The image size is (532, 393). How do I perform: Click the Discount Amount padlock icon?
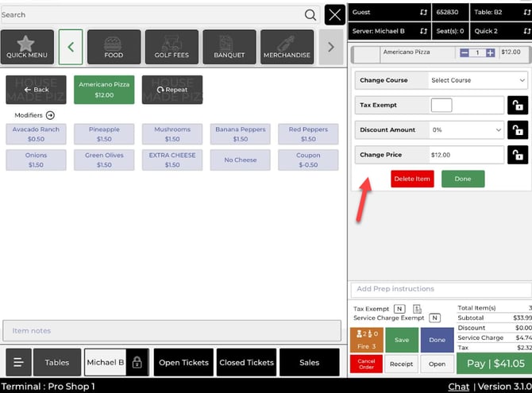[518, 130]
